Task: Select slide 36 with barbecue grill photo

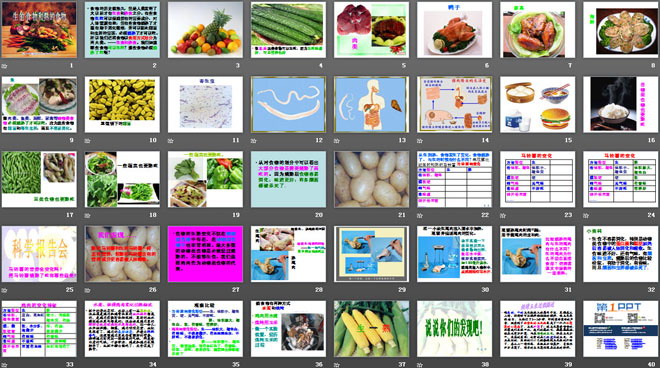Action: point(288,329)
